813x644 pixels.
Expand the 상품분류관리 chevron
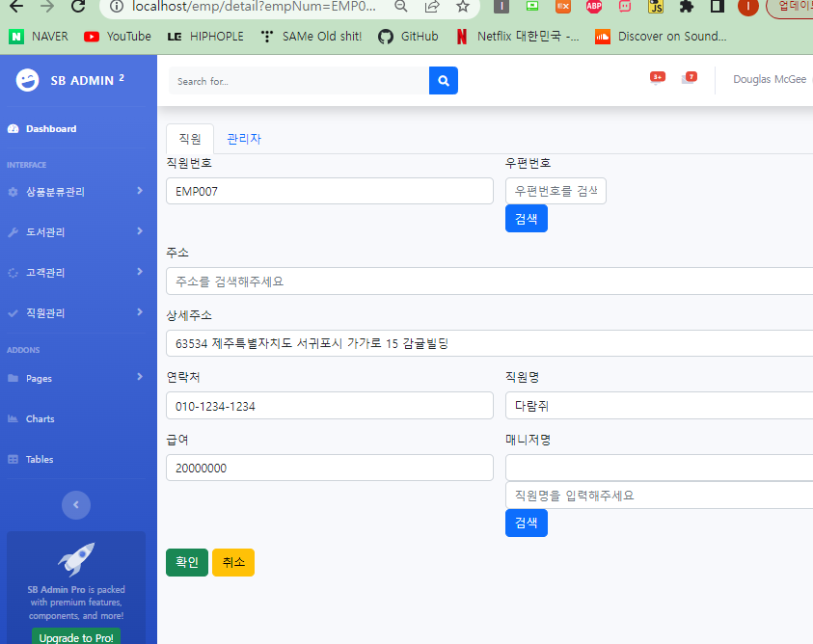[140, 191]
